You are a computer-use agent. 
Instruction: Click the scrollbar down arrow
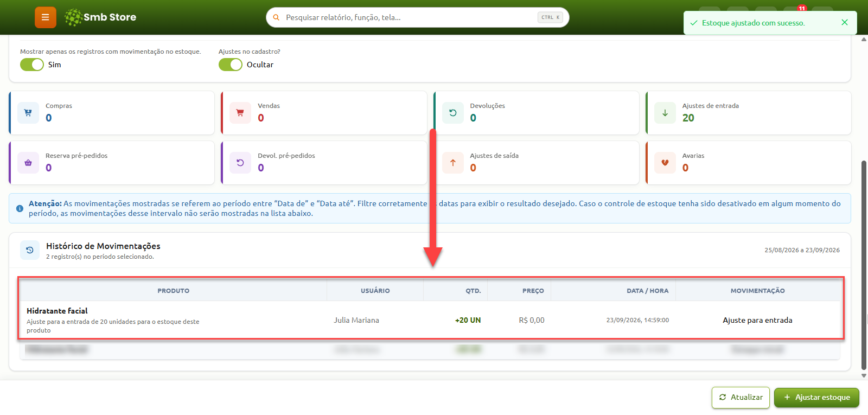coord(864,375)
